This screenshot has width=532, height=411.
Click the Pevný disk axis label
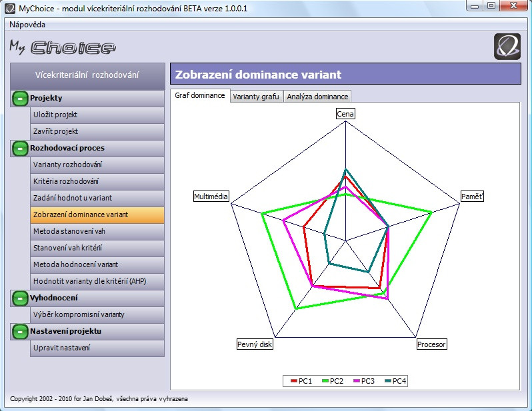tap(255, 344)
